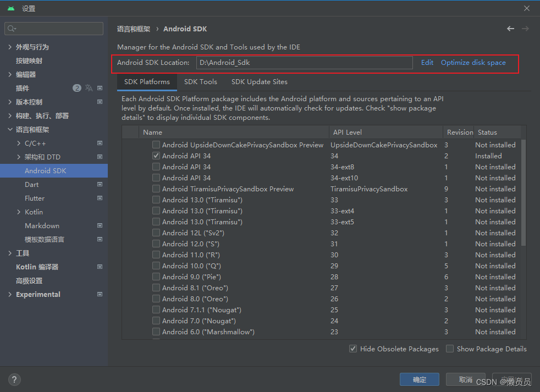Click the Optimize disk space link
The width and height of the screenshot is (540, 392).
click(x=474, y=62)
